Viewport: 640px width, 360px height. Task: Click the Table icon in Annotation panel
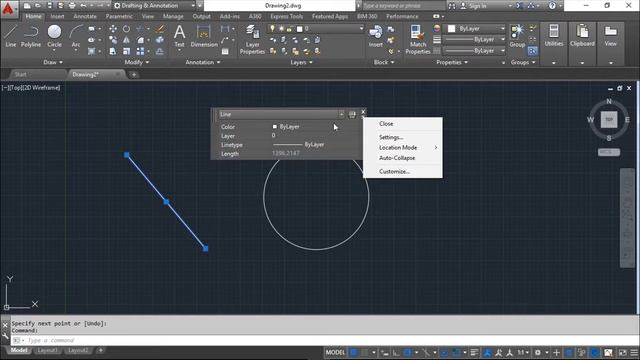225,51
